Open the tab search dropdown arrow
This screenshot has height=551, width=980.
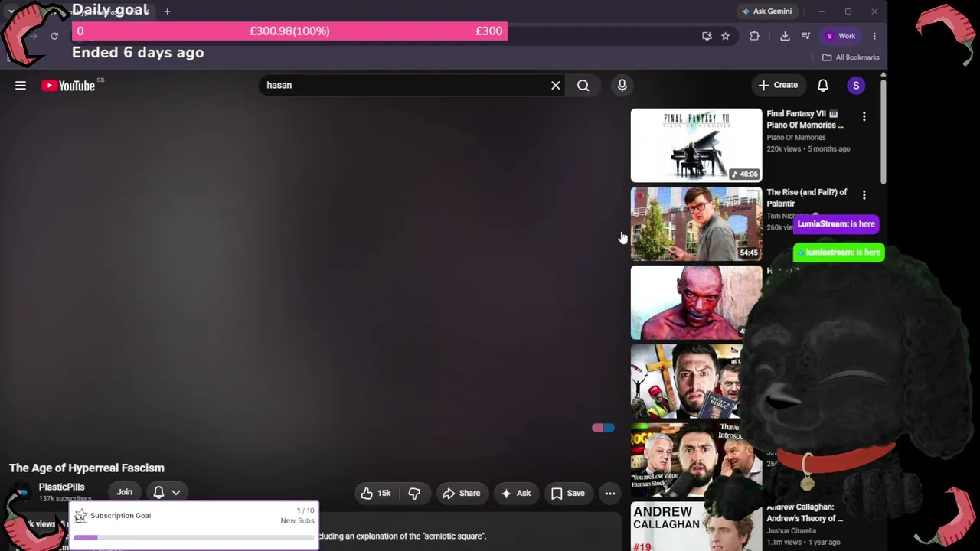tap(11, 11)
